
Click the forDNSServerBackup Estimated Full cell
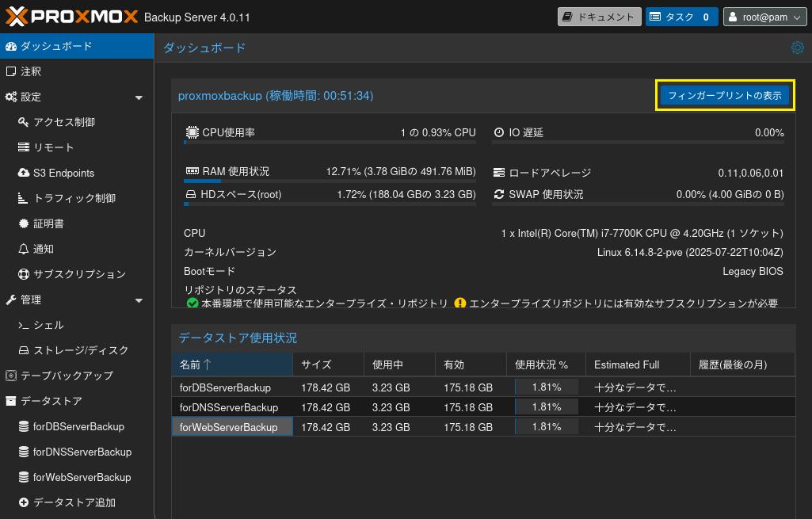638,407
